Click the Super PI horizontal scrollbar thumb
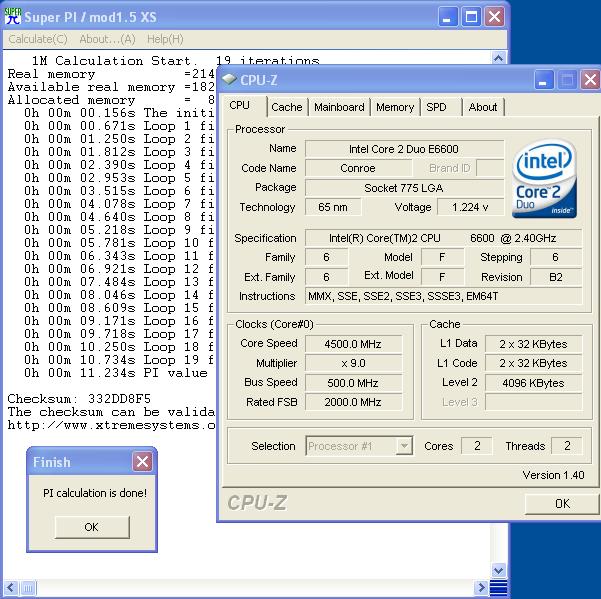This screenshot has height=599, width=601. [28, 587]
